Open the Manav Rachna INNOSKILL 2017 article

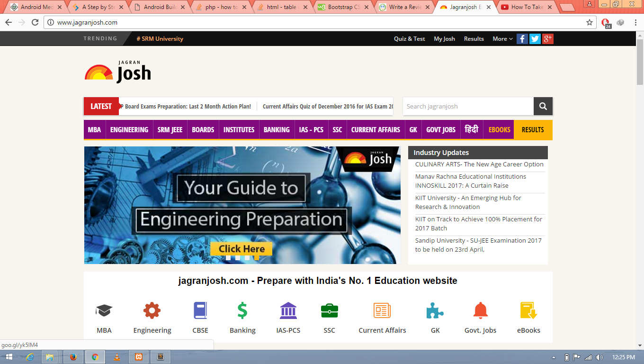pyautogui.click(x=471, y=181)
